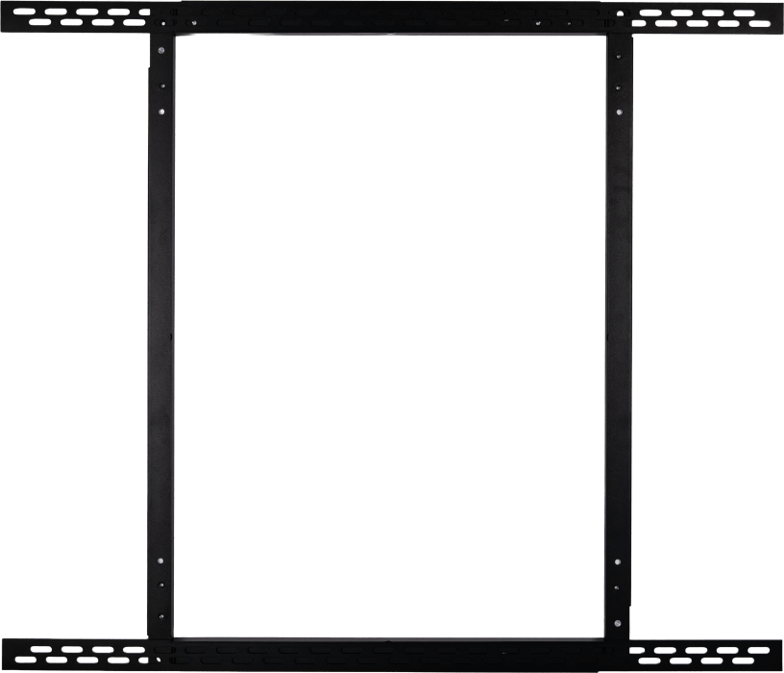Click the topmost silver screw on left vertical rail
The image size is (784, 673).
click(161, 50)
